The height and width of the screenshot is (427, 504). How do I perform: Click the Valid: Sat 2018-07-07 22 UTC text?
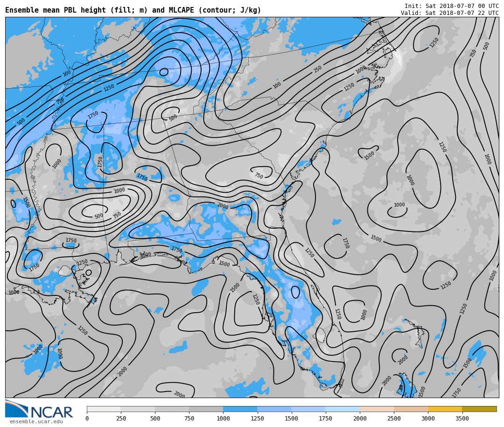449,13
